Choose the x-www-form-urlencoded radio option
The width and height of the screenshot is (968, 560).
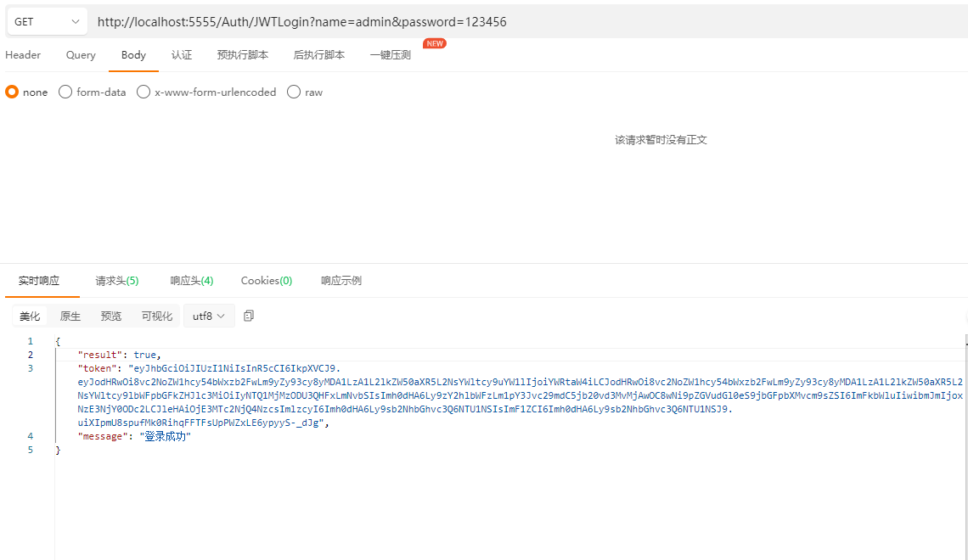tap(144, 92)
